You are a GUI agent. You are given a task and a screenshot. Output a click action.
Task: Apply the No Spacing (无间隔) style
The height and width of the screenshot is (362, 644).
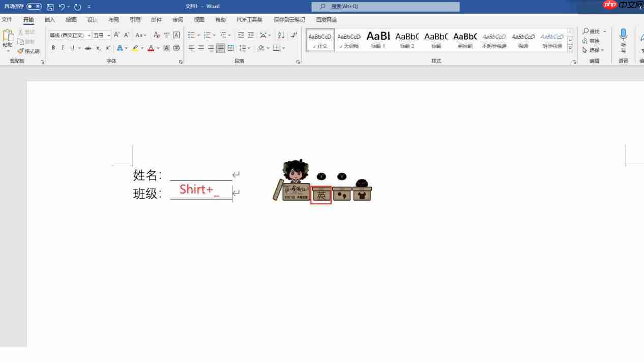pyautogui.click(x=349, y=40)
